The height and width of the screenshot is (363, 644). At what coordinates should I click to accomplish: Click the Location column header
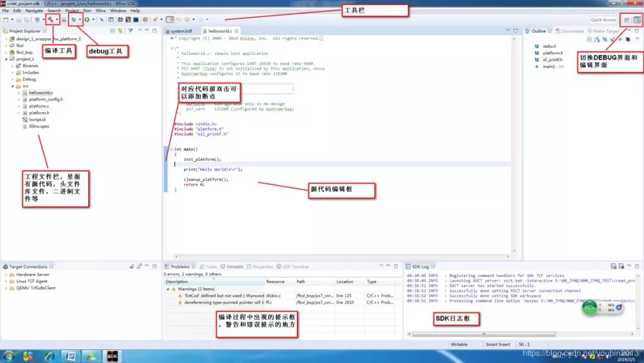349,282
